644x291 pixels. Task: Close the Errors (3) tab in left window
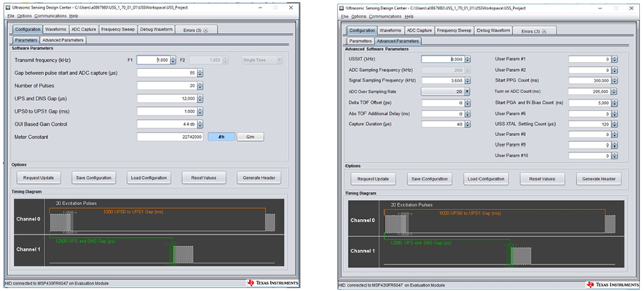(x=205, y=31)
